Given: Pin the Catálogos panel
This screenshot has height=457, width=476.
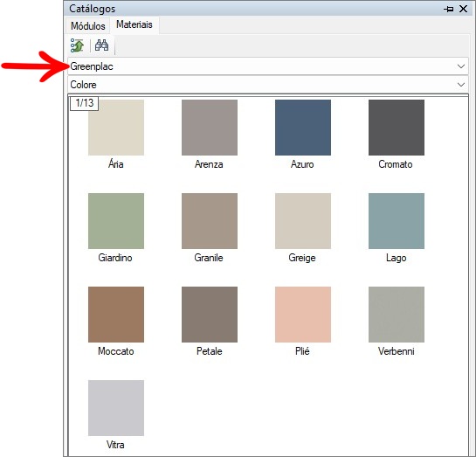Looking at the screenshot, I should [449, 9].
